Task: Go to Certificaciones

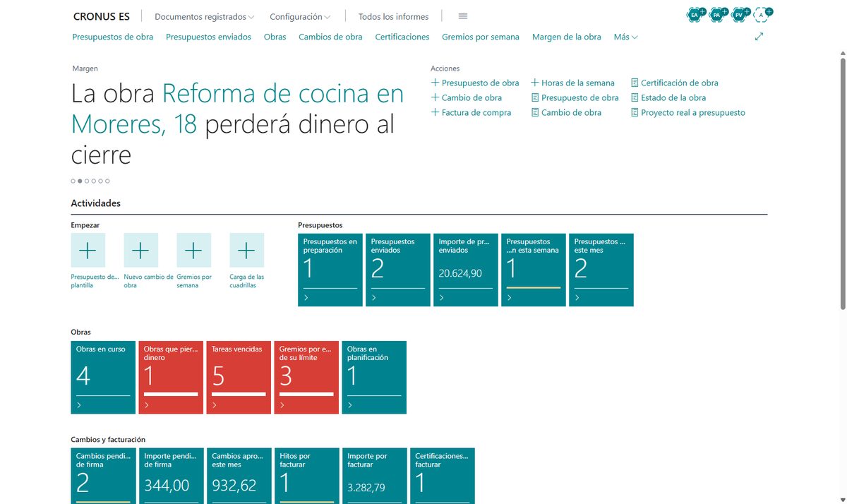Action: click(x=402, y=37)
